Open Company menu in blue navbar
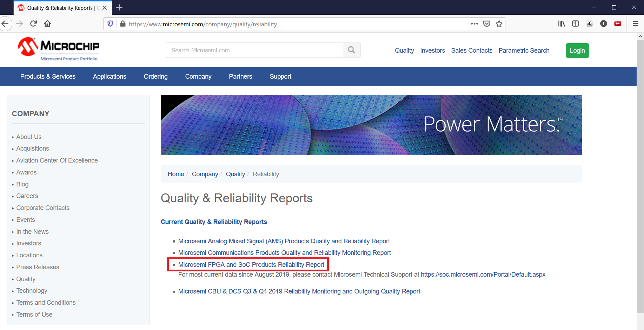This screenshot has width=644, height=330. 198,77
